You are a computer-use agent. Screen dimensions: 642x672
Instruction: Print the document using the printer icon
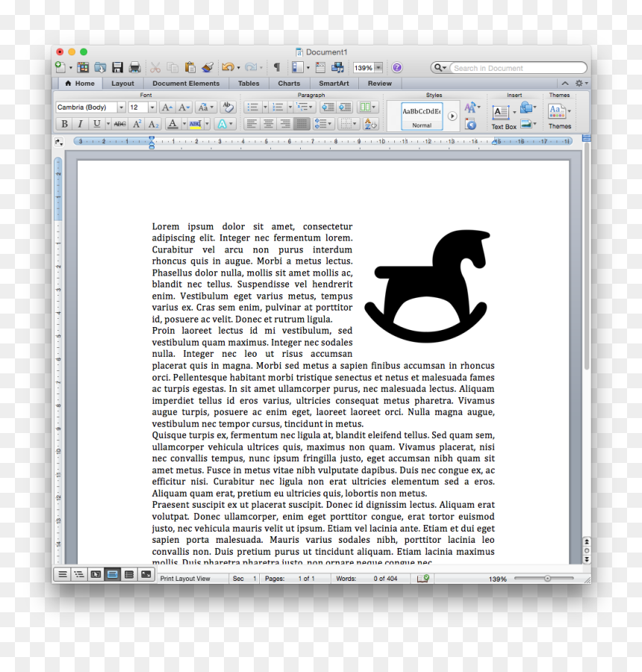[x=134, y=67]
